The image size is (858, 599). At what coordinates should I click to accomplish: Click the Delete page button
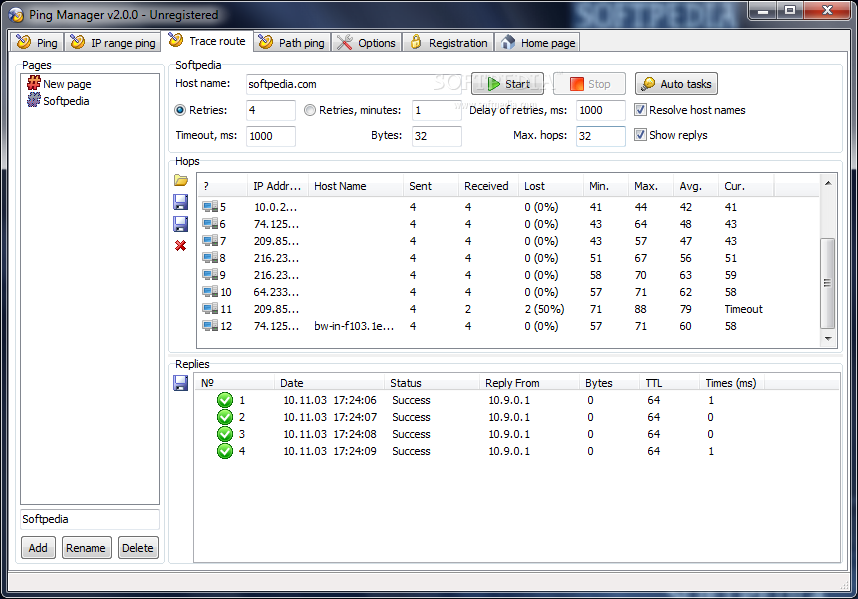(138, 548)
